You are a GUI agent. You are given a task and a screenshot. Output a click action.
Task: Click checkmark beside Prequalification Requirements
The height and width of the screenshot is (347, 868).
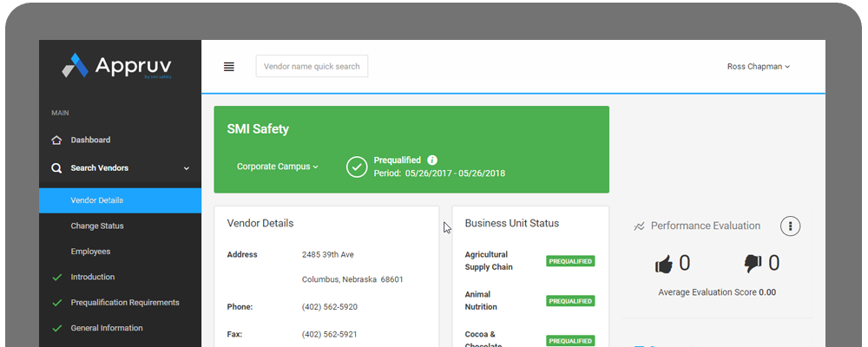coord(56,303)
